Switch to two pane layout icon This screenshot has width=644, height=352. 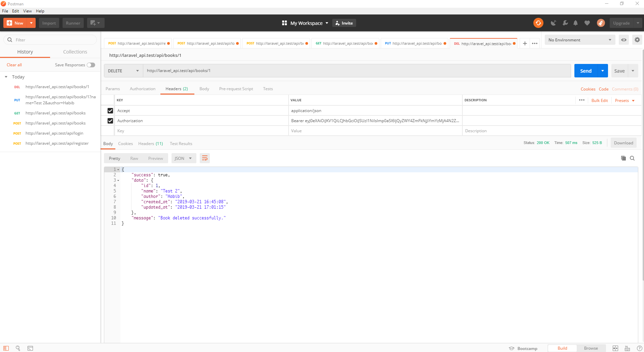615,348
